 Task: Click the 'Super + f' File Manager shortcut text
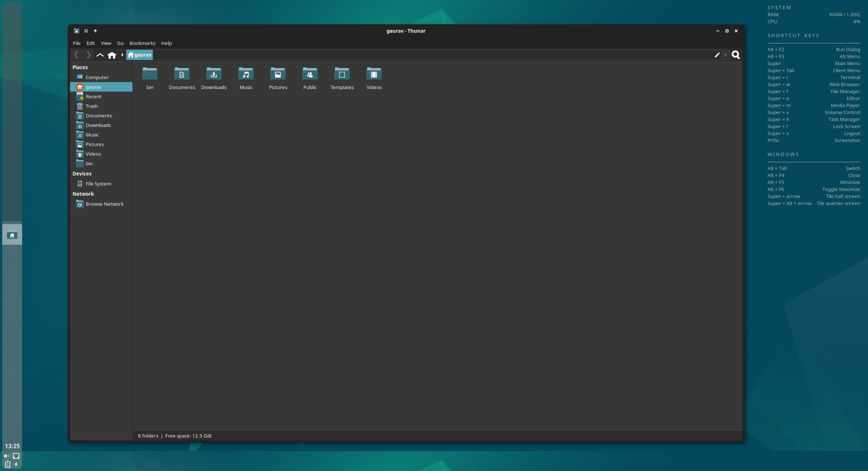(814, 91)
